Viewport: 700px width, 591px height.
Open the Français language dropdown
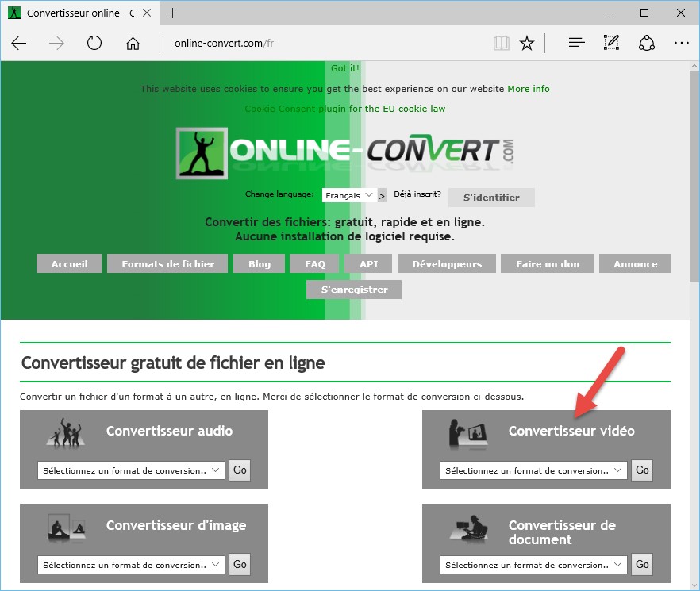coord(348,195)
